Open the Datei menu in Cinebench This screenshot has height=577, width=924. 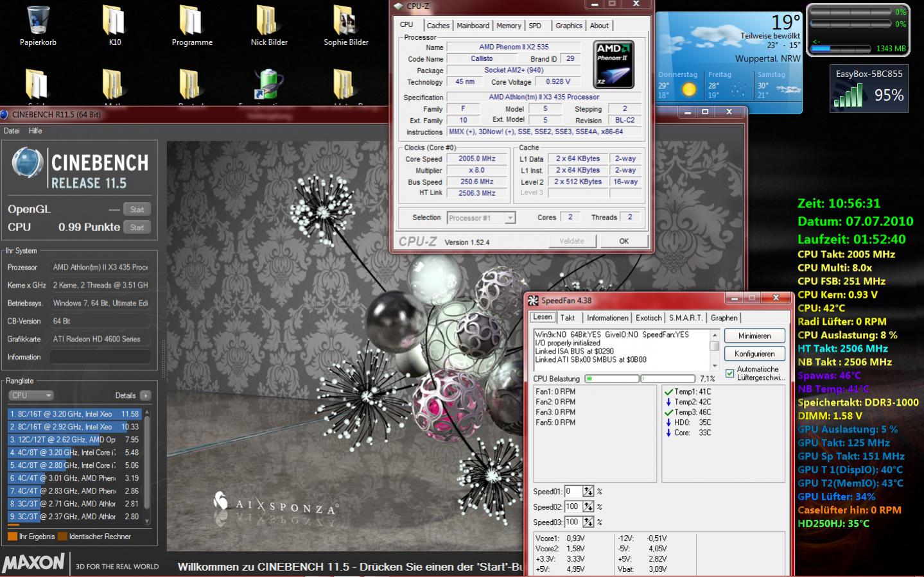click(12, 130)
